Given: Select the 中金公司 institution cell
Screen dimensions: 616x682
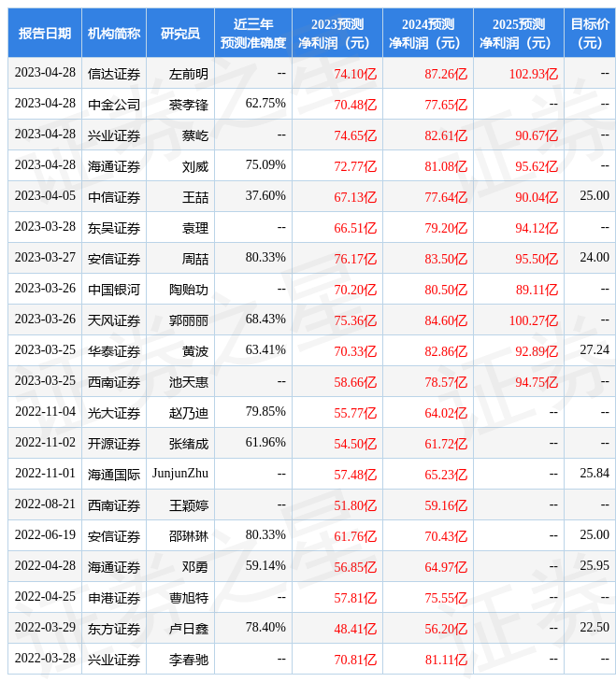Looking at the screenshot, I should coord(114,105).
